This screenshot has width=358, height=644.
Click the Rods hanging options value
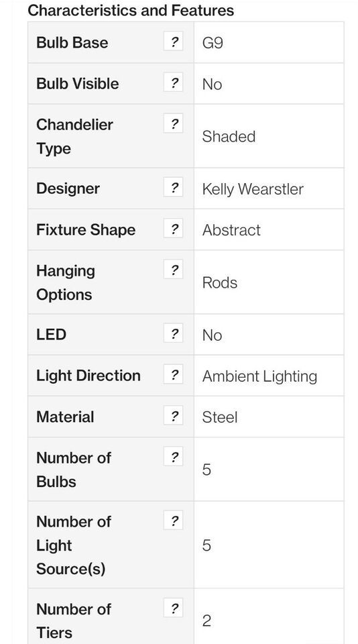[x=220, y=282]
